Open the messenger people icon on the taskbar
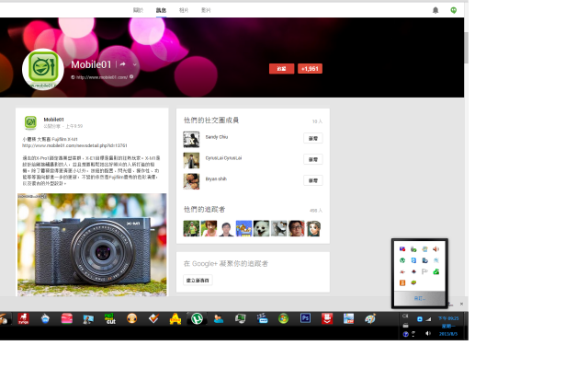This screenshot has height=368, width=588. tap(219, 319)
